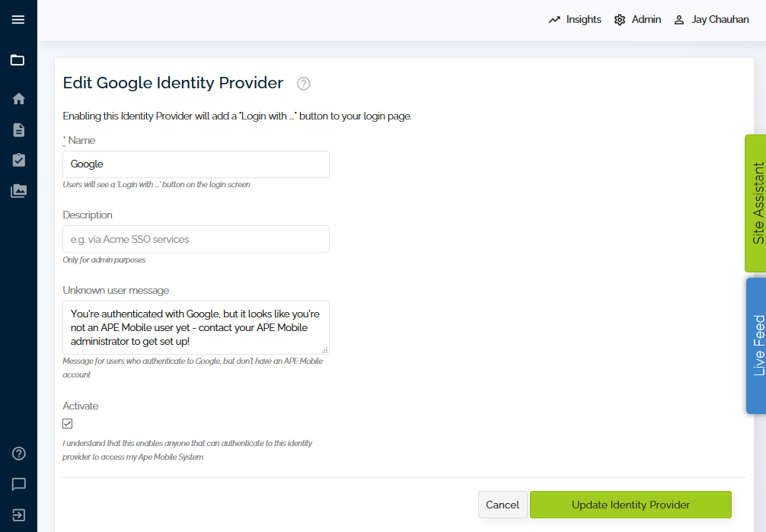Viewport: 766px width, 532px height.
Task: Open Jay Chauhan user menu
Action: (711, 20)
